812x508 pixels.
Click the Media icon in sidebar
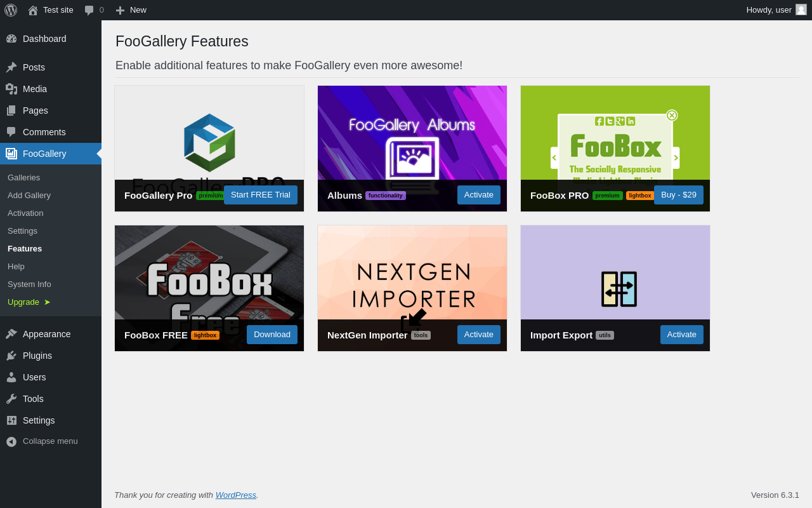11,89
